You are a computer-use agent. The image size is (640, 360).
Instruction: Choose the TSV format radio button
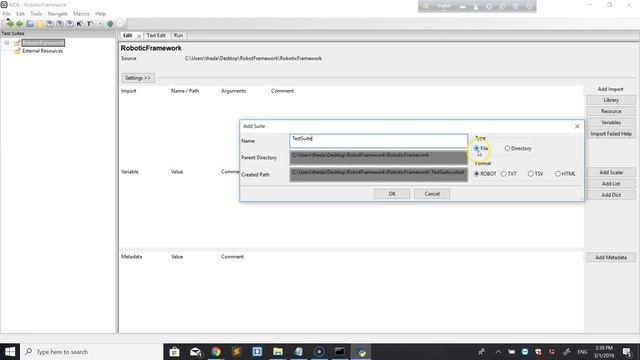[x=531, y=174]
